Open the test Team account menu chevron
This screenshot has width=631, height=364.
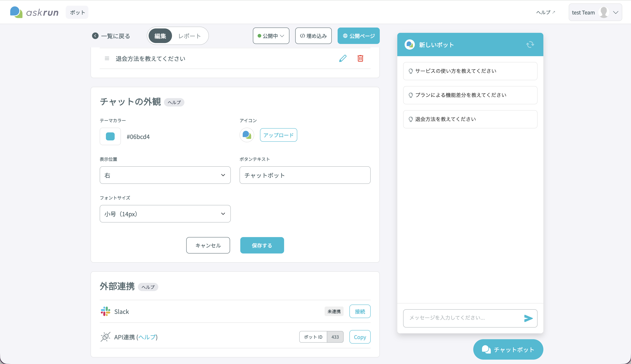point(615,12)
